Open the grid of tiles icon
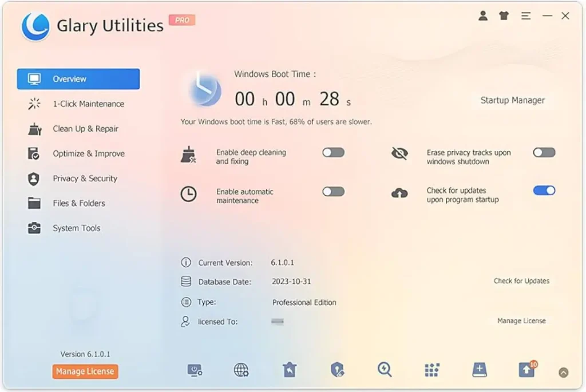 tap(432, 370)
